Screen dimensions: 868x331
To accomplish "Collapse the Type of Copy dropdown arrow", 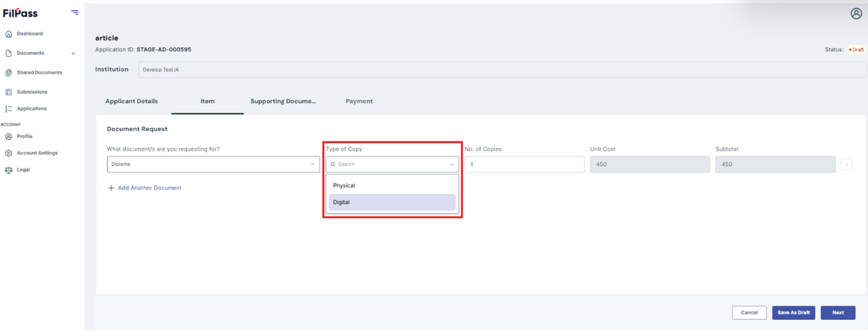I will pyautogui.click(x=452, y=164).
